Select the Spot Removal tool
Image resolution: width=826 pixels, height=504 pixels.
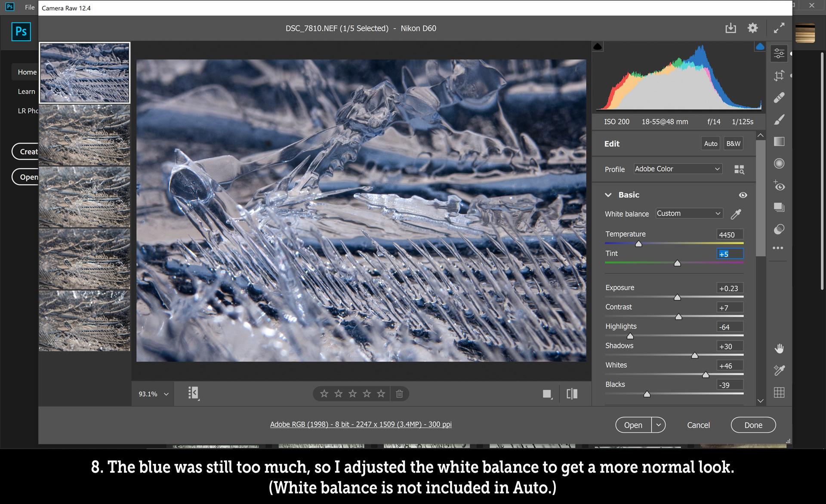(x=779, y=97)
